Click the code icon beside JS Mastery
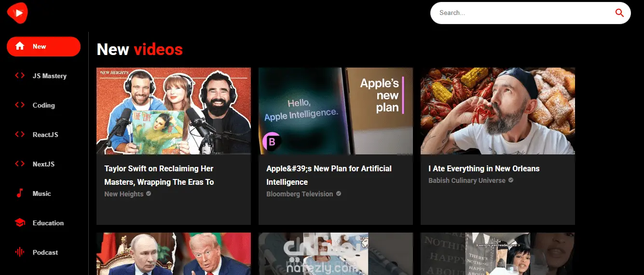Screen dimensions: 644x275 [x=20, y=76]
